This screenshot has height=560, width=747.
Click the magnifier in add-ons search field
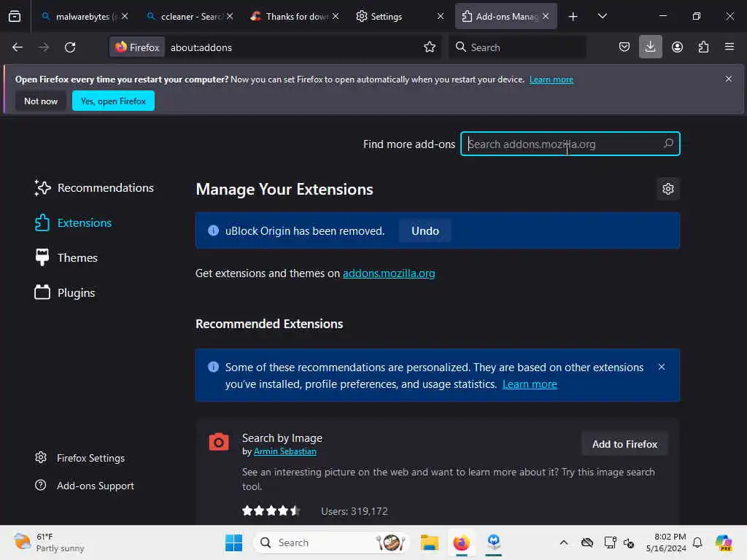pos(668,144)
